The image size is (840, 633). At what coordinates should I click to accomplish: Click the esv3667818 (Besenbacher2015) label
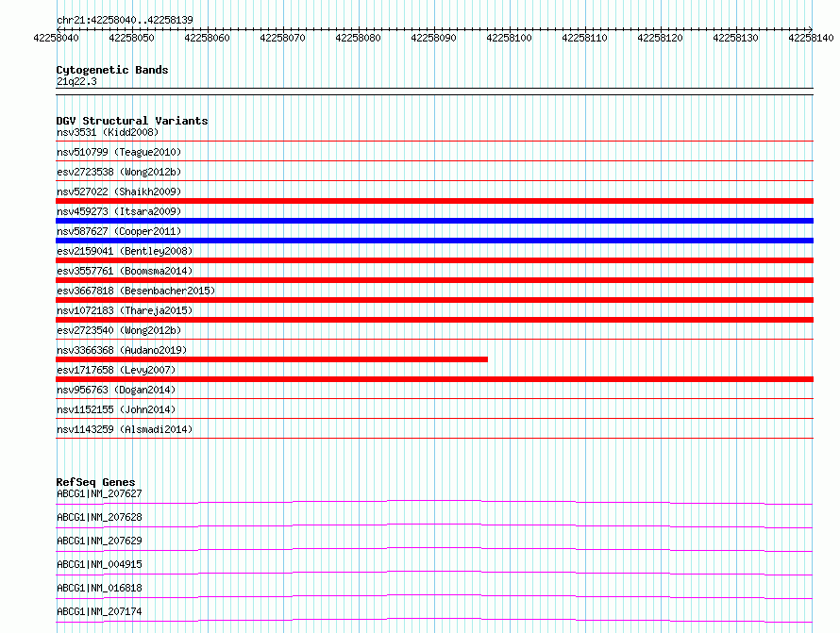click(136, 291)
